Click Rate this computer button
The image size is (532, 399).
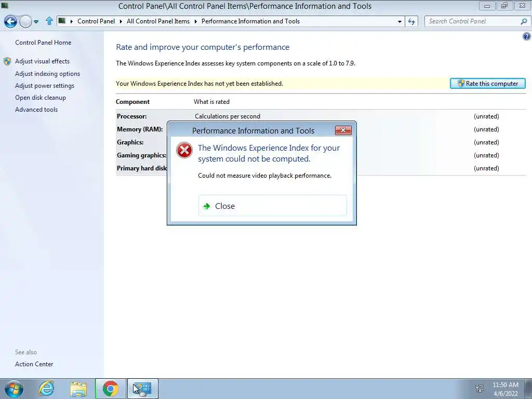tap(487, 84)
